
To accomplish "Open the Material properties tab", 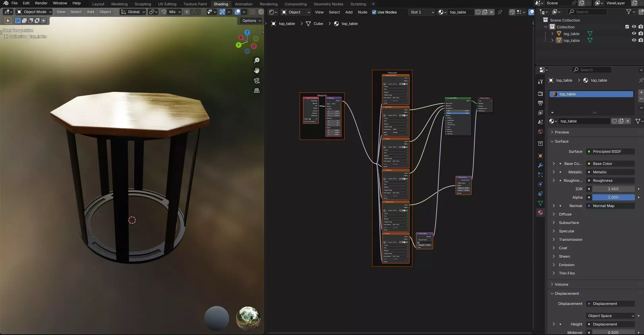I will point(540,213).
